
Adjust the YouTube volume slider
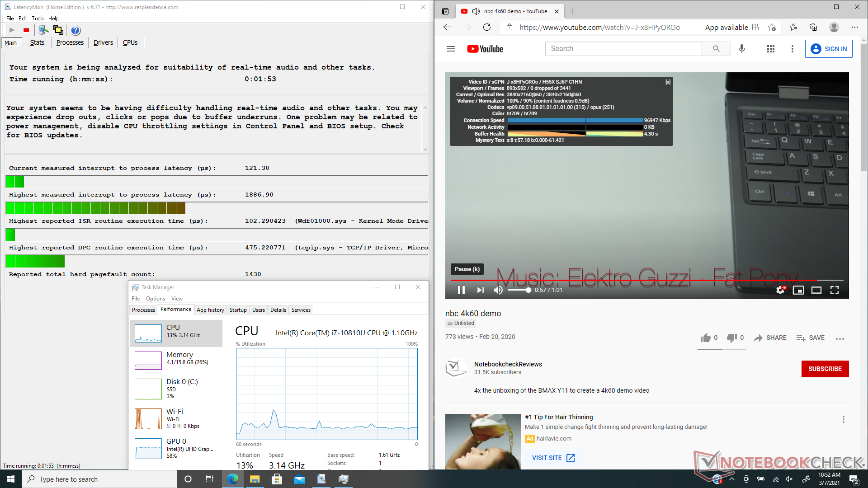(519, 290)
